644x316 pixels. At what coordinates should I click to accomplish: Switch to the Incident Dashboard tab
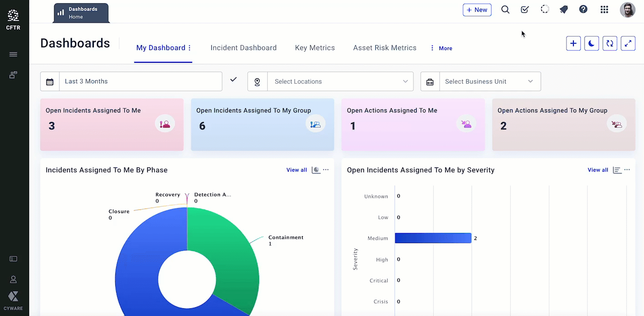click(243, 48)
